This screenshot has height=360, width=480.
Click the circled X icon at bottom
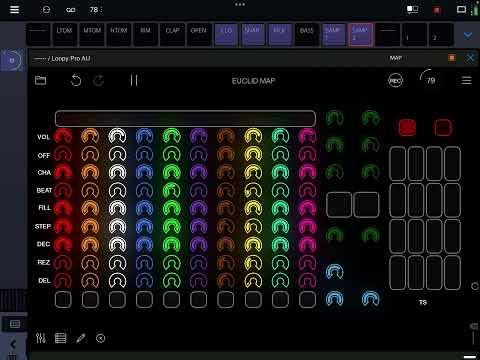pos(100,338)
